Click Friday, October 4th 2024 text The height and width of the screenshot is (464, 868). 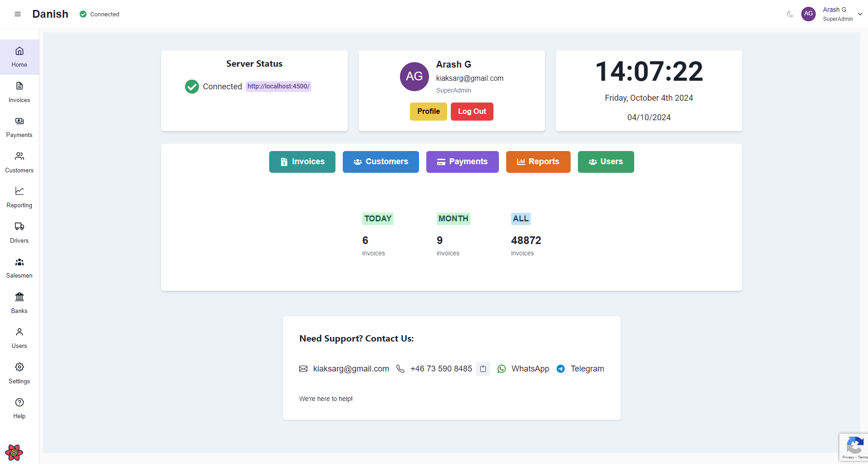point(649,98)
